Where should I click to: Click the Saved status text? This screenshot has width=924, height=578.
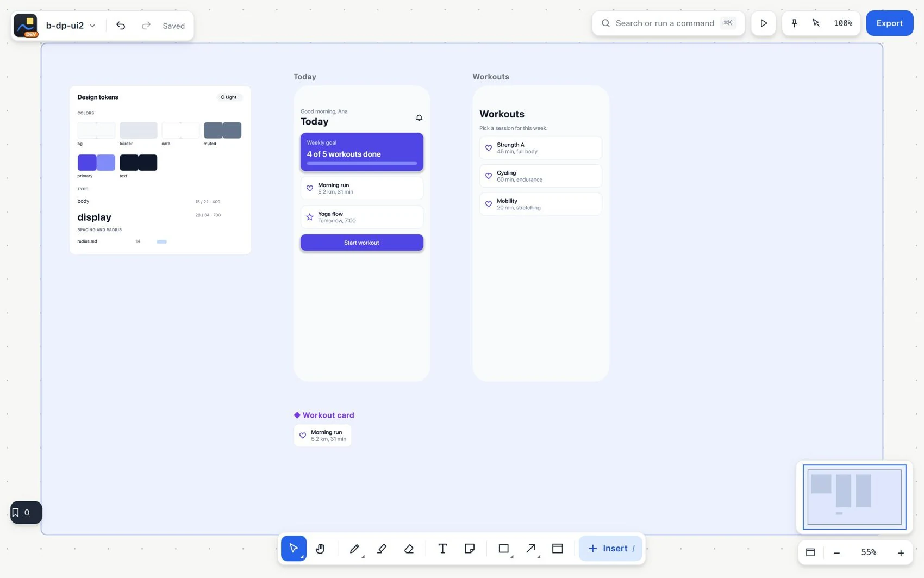[174, 26]
